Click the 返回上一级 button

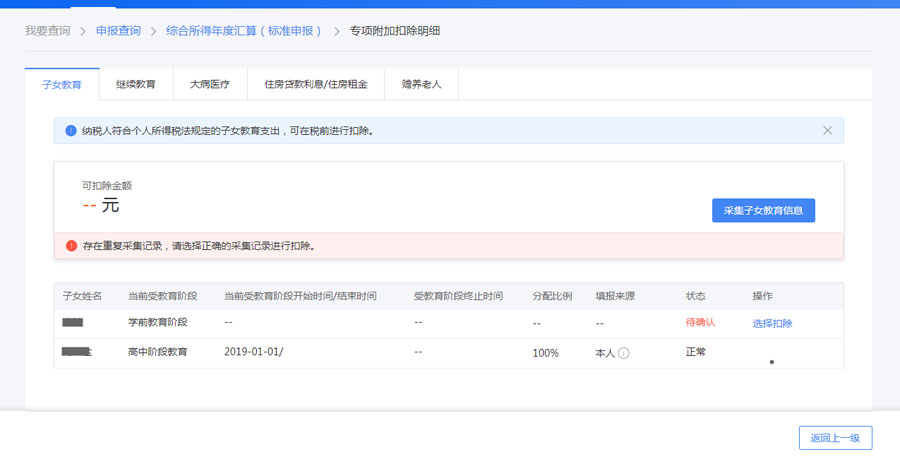(835, 438)
